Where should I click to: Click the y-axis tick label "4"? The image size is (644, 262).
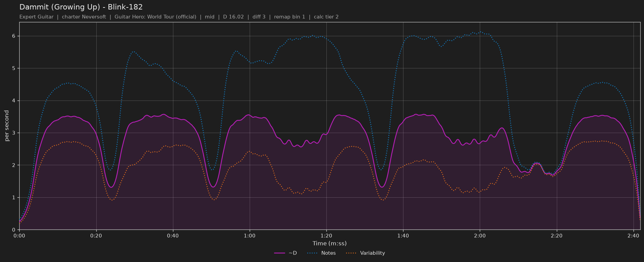pyautogui.click(x=14, y=101)
